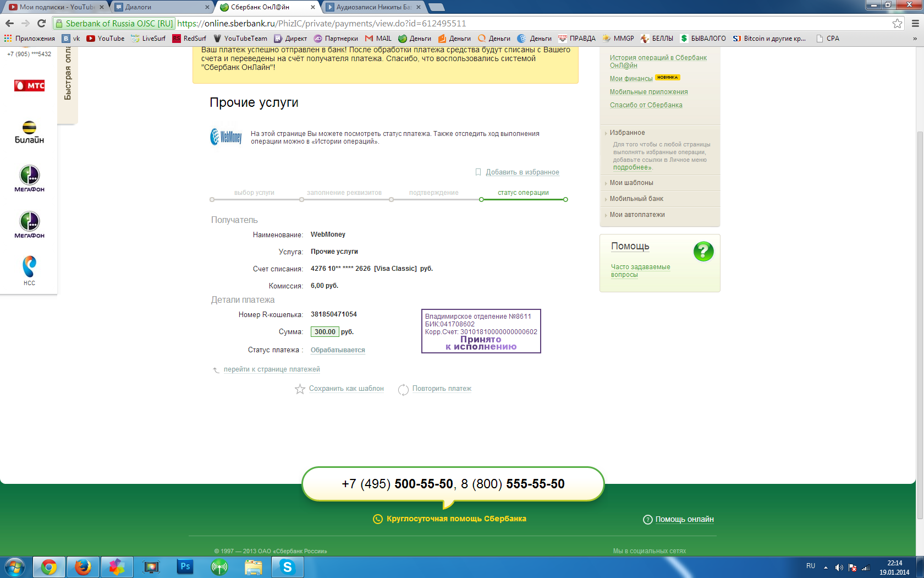This screenshot has width=924, height=578.
Task: Open the Мои финансы link
Action: pos(631,79)
